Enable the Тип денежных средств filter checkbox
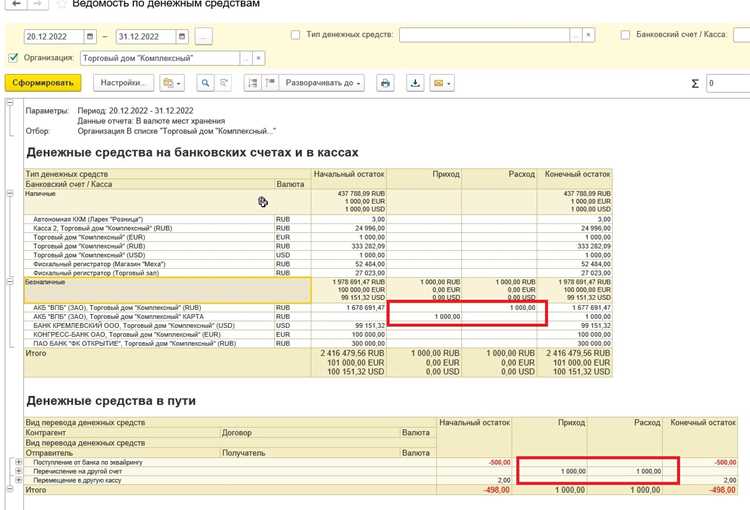 coord(296,35)
